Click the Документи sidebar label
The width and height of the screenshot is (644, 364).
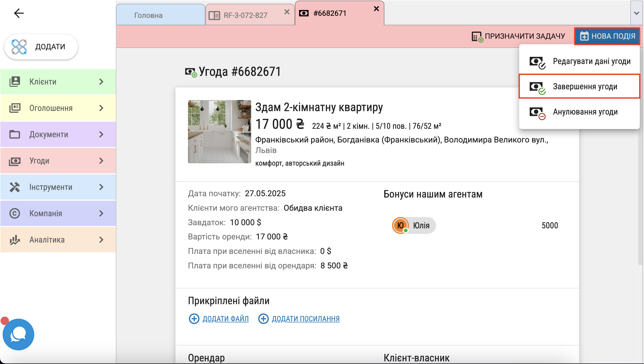(x=49, y=134)
